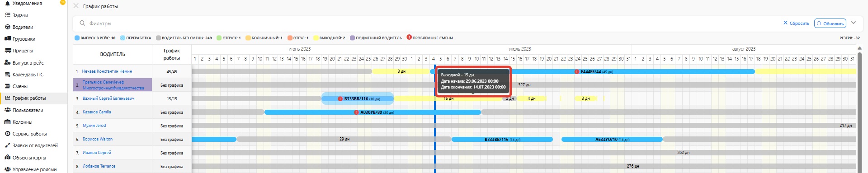Open driver Казаков Camila

pyautogui.click(x=97, y=112)
